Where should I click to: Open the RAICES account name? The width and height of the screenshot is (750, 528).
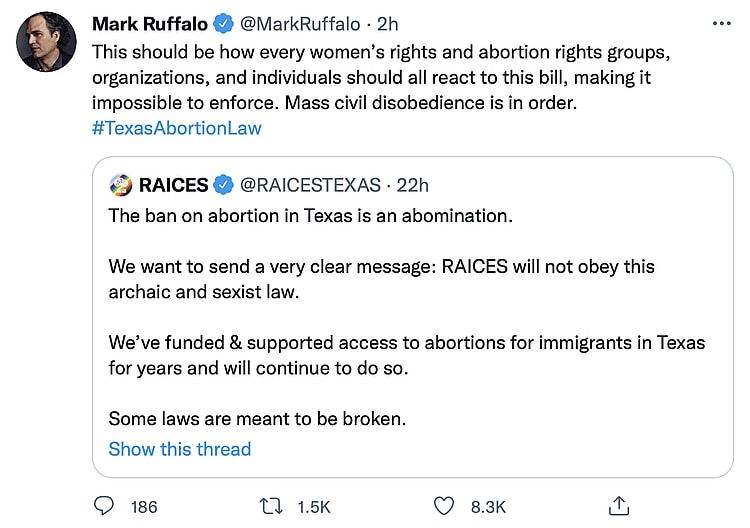[173, 185]
